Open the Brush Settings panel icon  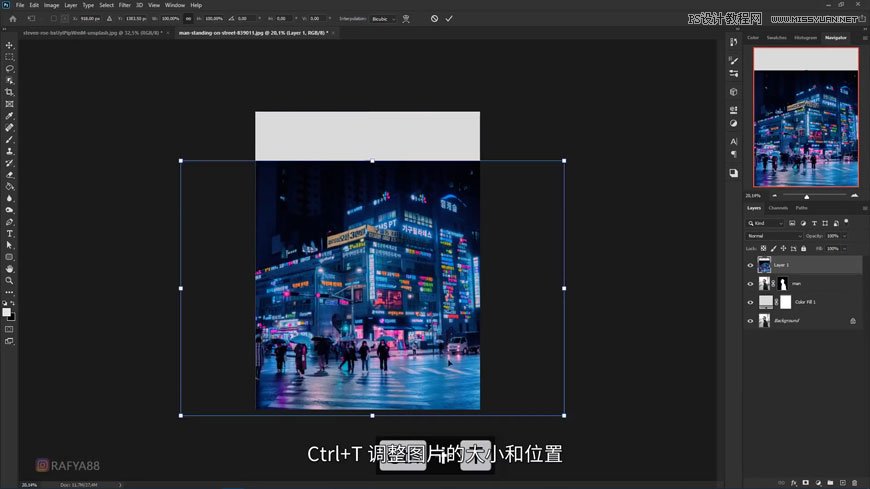[x=734, y=61]
